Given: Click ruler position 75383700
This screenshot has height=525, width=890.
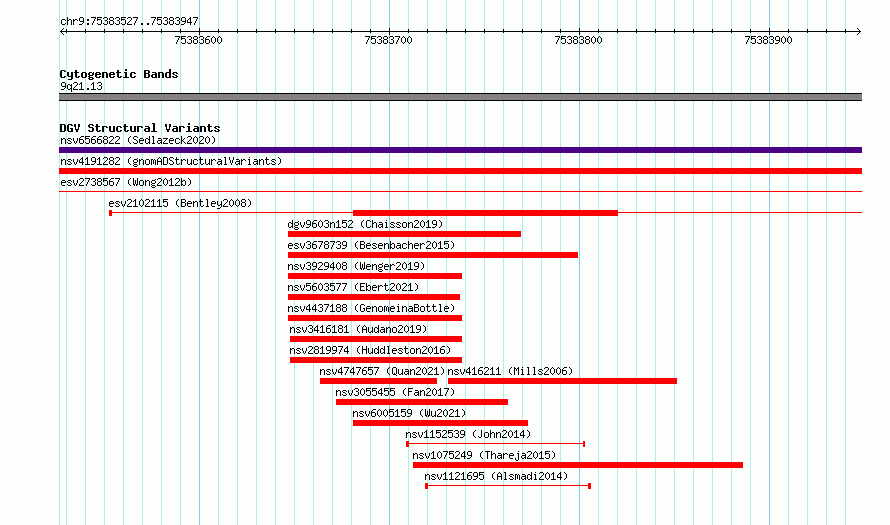Looking at the screenshot, I should pyautogui.click(x=389, y=40).
